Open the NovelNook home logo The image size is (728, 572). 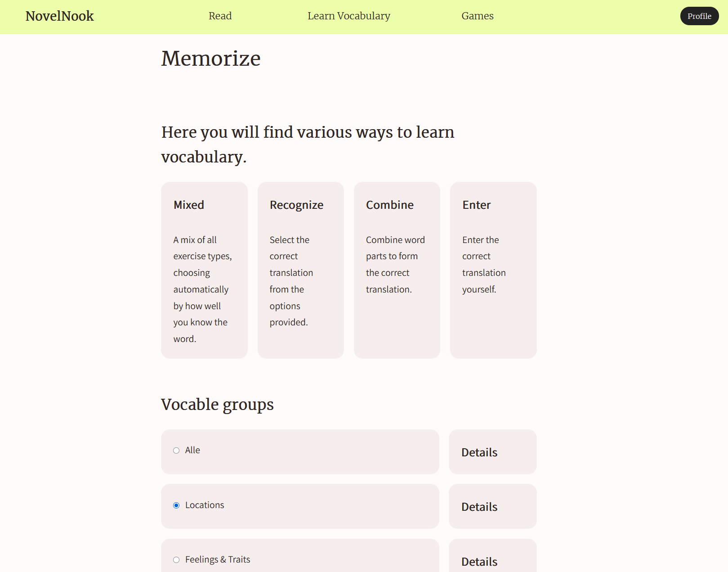pos(59,16)
